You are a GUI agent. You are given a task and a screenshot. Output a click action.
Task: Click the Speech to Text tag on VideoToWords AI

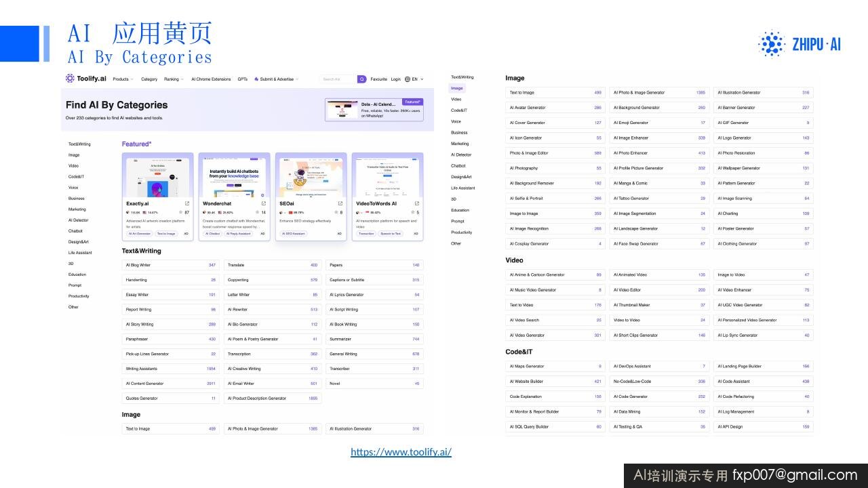click(x=391, y=233)
